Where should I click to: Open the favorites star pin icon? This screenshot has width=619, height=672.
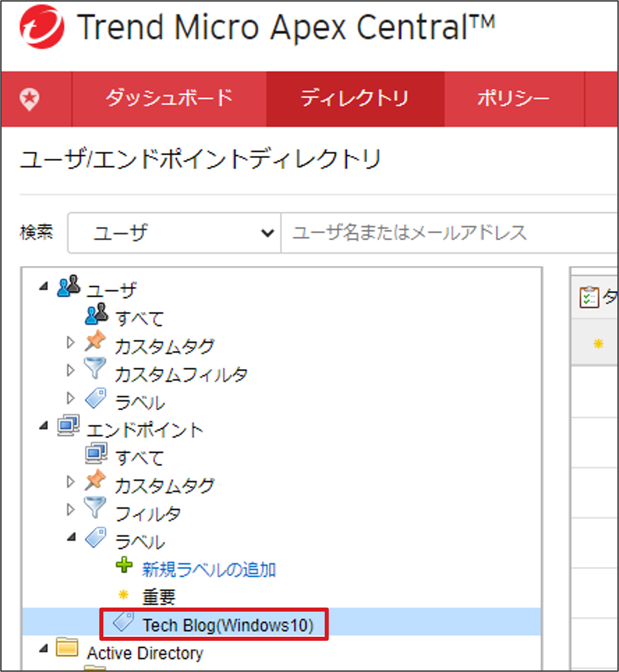[x=30, y=99]
